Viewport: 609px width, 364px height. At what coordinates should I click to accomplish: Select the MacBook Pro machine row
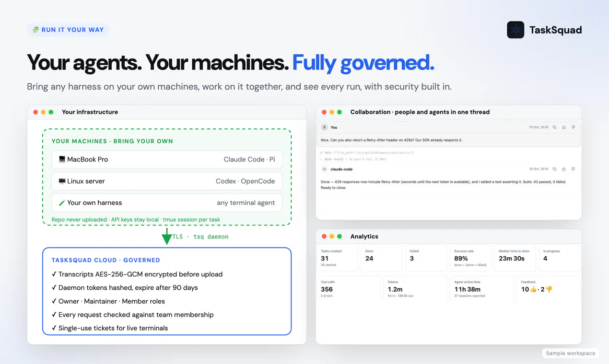click(x=167, y=159)
